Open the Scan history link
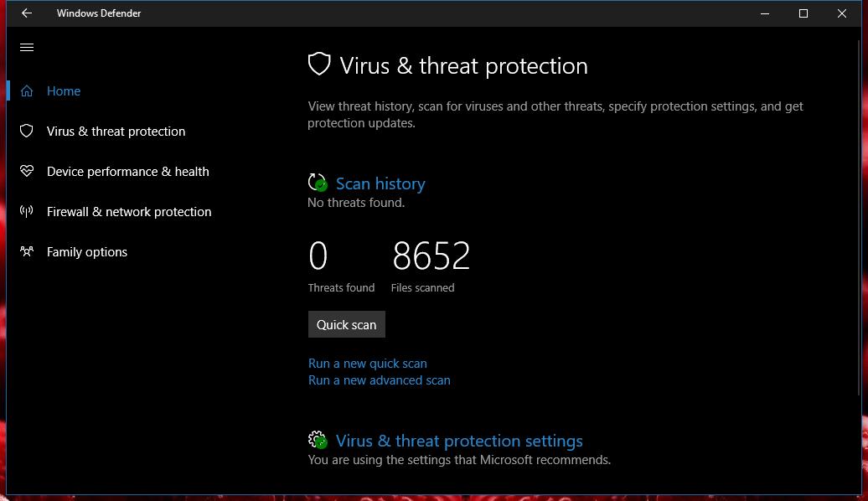The image size is (868, 501). (380, 183)
